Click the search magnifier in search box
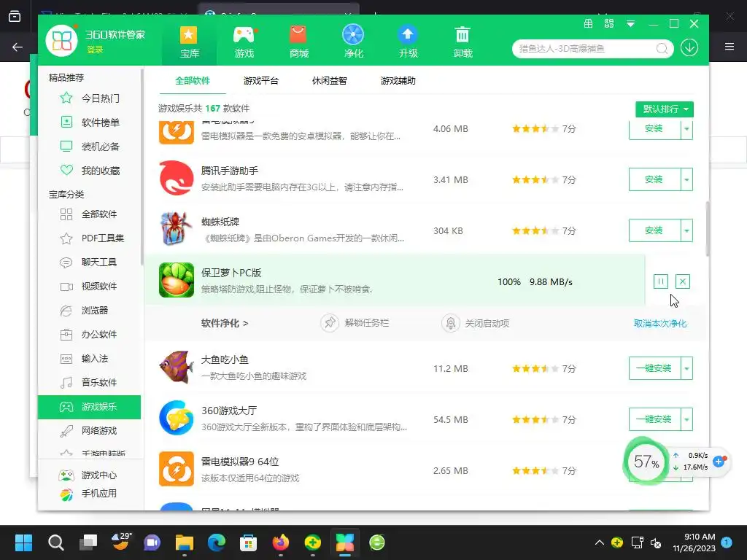Image resolution: width=747 pixels, height=560 pixels. 662,49
